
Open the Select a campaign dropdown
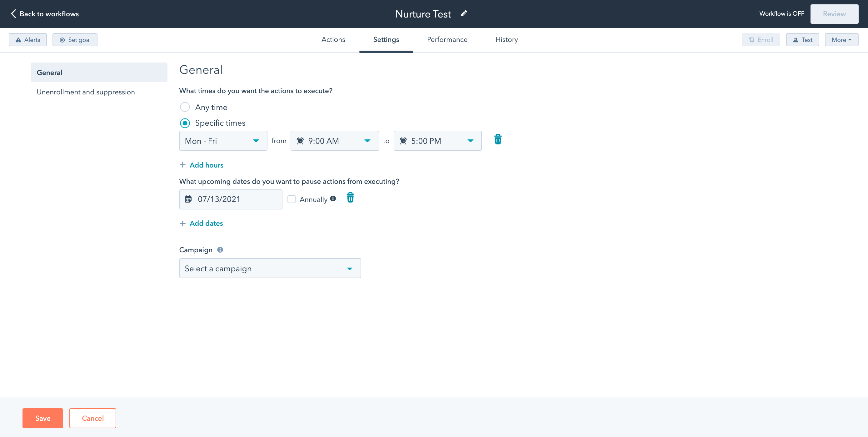[x=270, y=268]
